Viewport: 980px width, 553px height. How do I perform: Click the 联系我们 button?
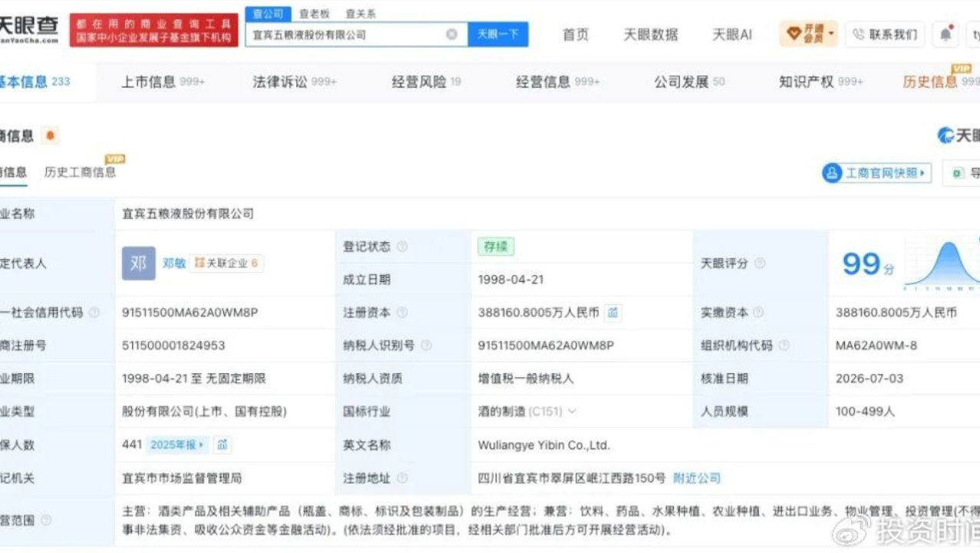coord(886,35)
